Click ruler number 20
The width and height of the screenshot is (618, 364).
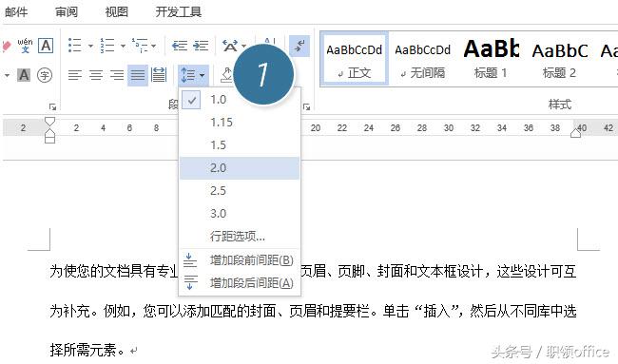point(316,127)
